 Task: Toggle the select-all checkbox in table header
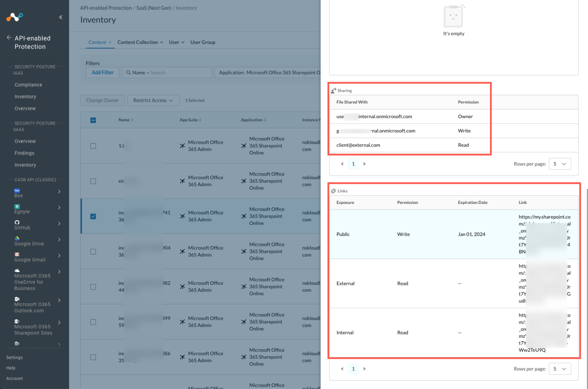pos(93,120)
